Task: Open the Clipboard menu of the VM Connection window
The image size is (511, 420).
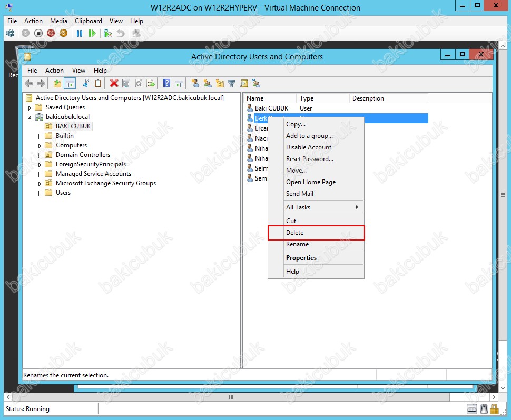Action: click(89, 21)
